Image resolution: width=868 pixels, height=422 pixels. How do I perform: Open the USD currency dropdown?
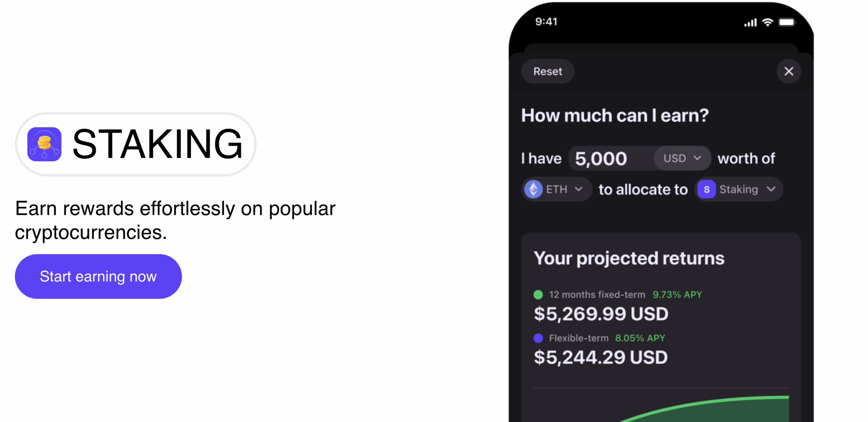pyautogui.click(x=682, y=158)
